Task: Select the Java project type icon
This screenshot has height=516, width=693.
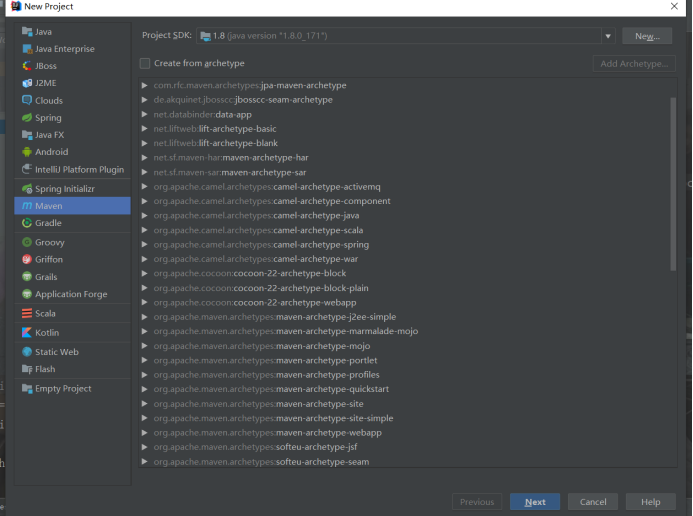Action: [x=27, y=32]
